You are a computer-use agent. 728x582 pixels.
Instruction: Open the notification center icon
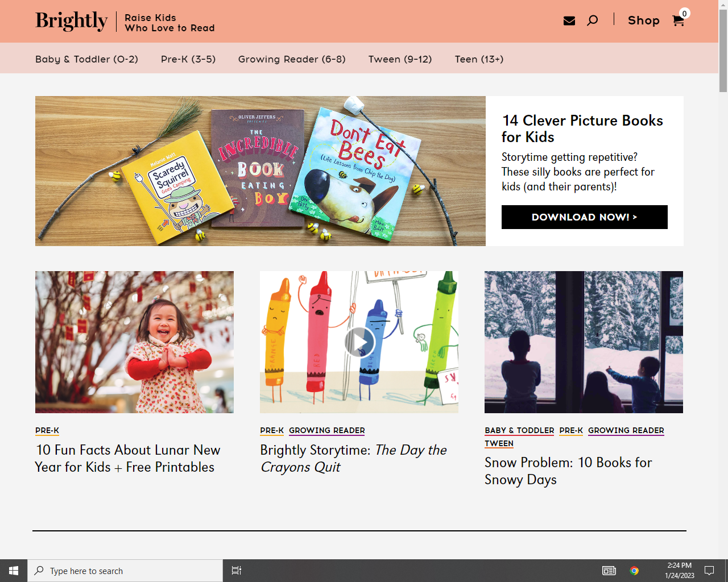(709, 571)
